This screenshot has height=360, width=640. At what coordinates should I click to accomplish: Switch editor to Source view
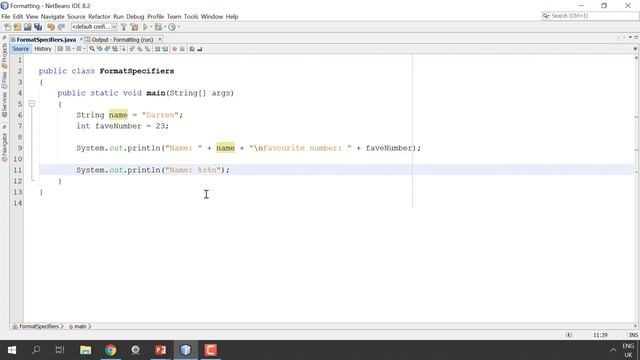click(x=20, y=49)
